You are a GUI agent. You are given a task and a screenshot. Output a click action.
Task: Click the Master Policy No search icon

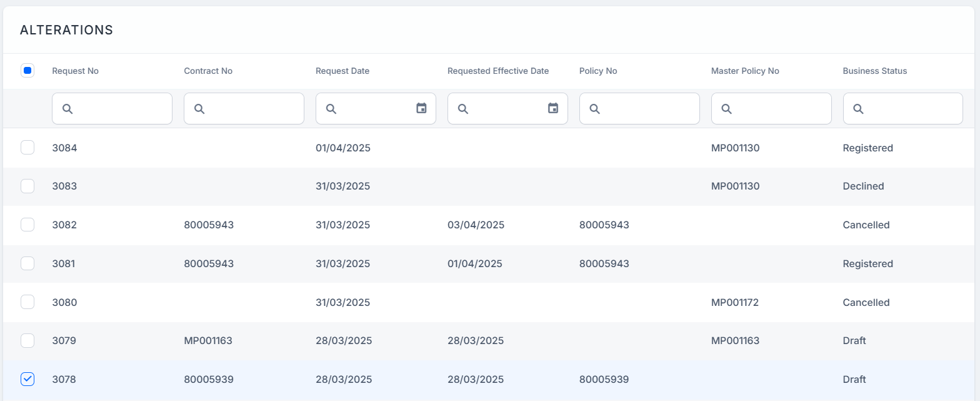727,109
